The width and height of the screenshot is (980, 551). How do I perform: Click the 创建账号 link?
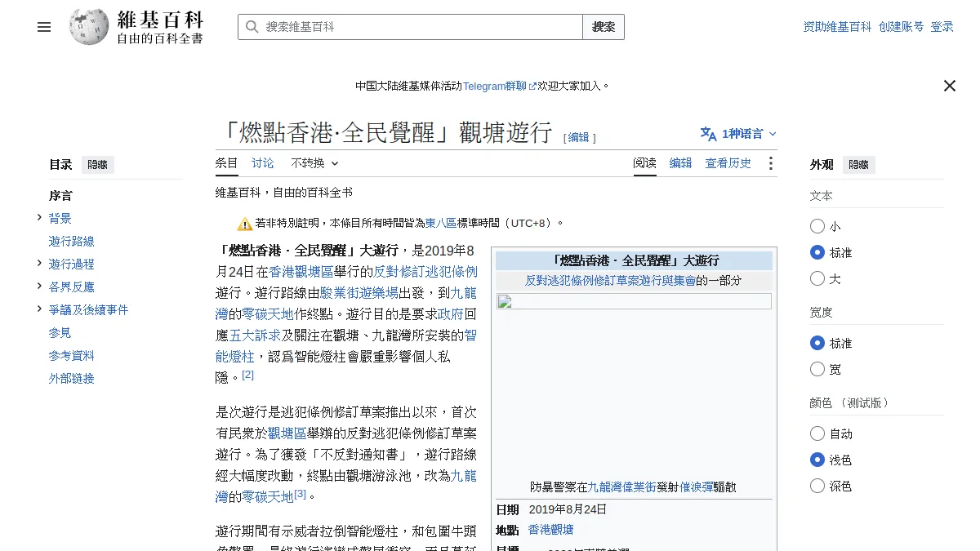coord(902,27)
